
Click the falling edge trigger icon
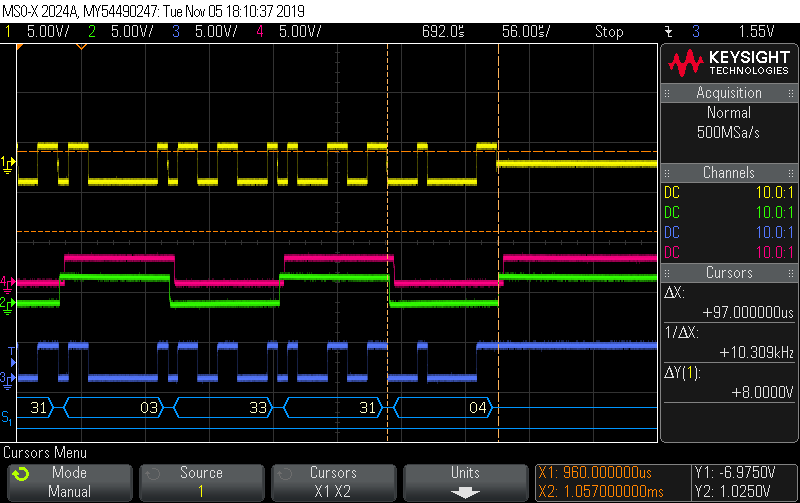coord(668,32)
